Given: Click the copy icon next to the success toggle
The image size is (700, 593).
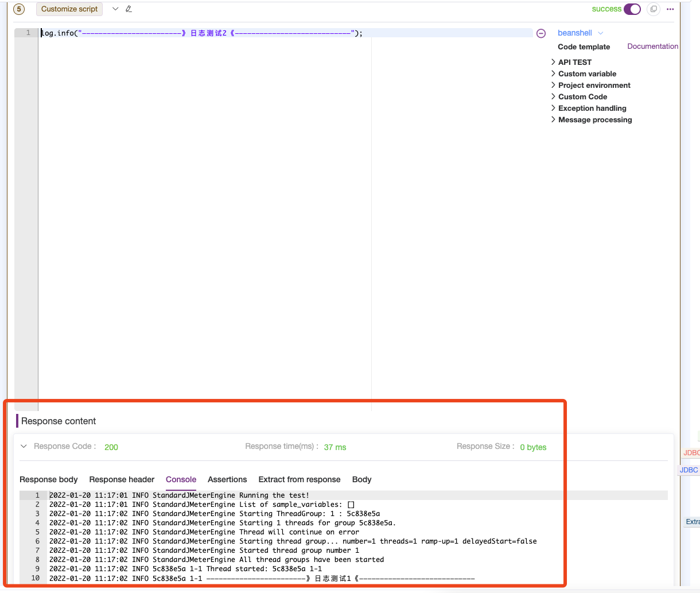Looking at the screenshot, I should coord(653,9).
